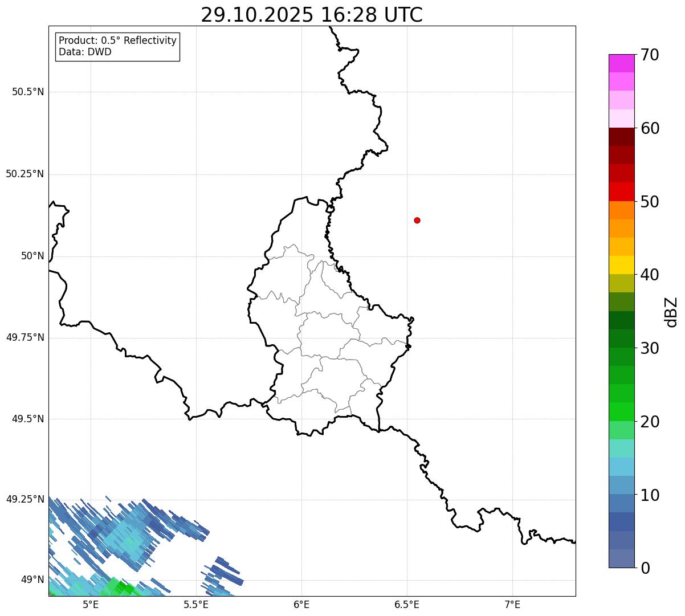Click the "Product: 0.5° Reflectivity" legend text
This screenshot has width=685, height=616.
(117, 41)
